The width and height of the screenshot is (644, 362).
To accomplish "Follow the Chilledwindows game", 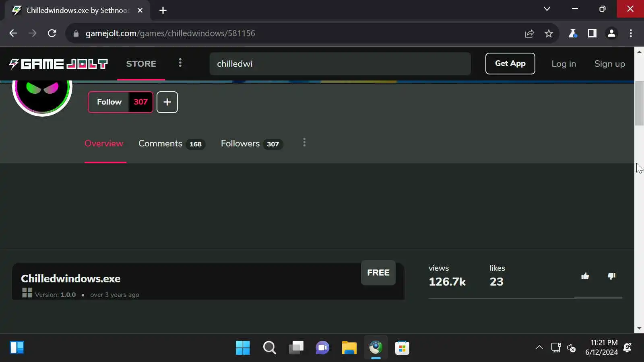I will tap(109, 102).
